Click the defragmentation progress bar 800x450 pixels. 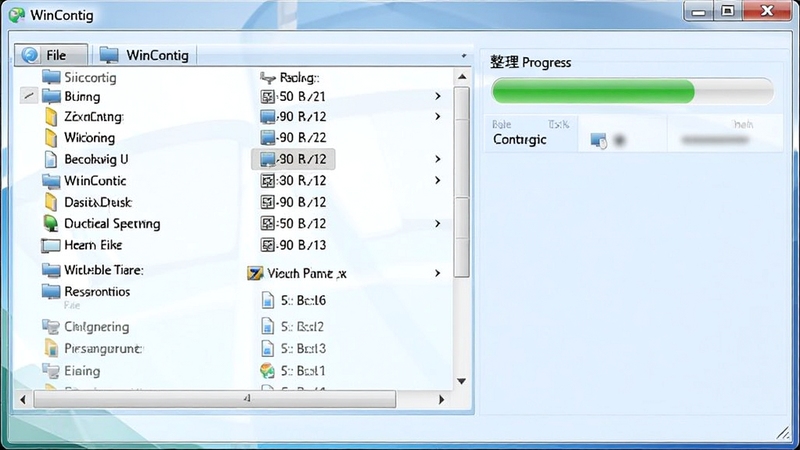[x=633, y=91]
